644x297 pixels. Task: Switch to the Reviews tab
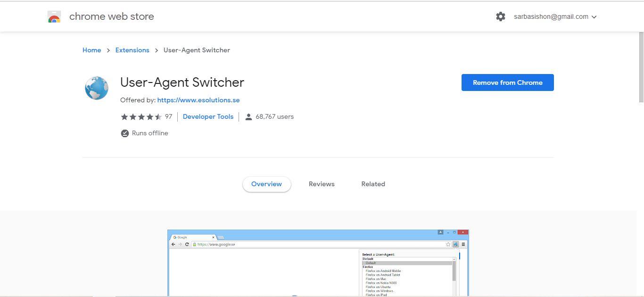pyautogui.click(x=322, y=184)
